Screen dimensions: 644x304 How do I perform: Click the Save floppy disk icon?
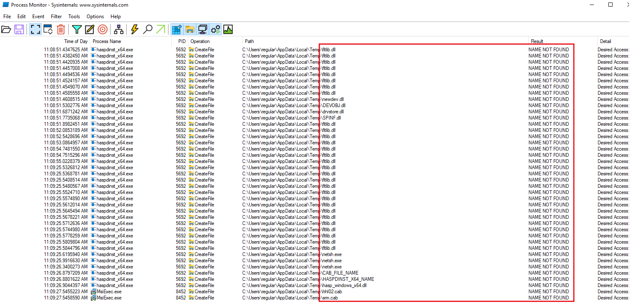tap(19, 29)
